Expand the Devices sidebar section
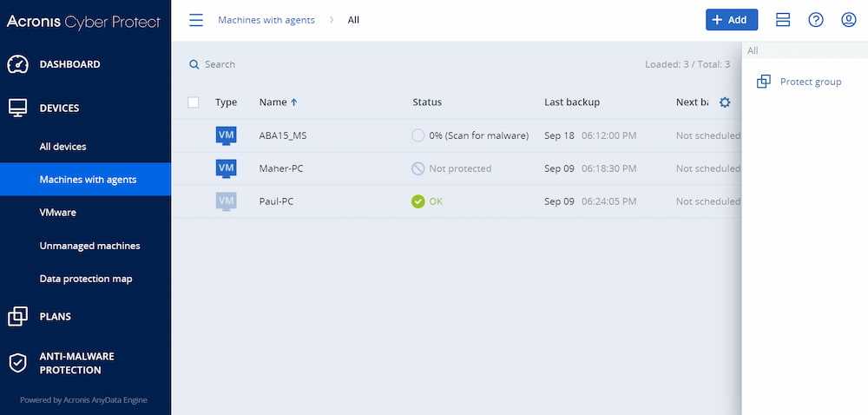The width and height of the screenshot is (868, 415). [x=59, y=109]
